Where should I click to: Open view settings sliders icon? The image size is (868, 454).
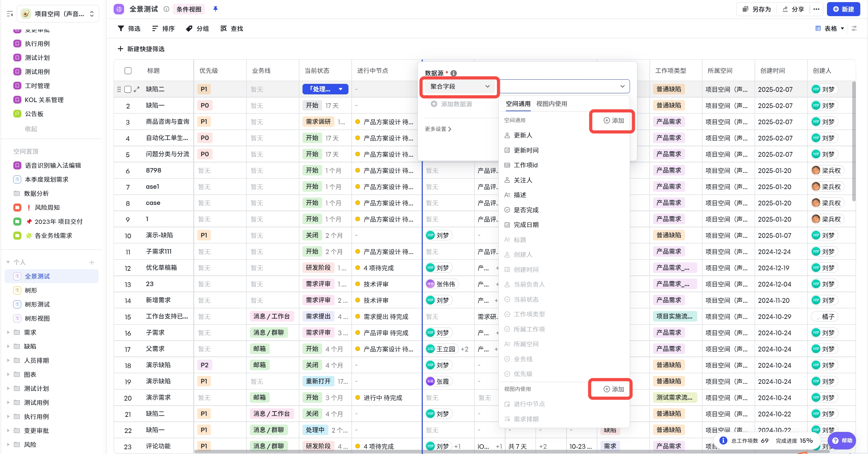855,28
